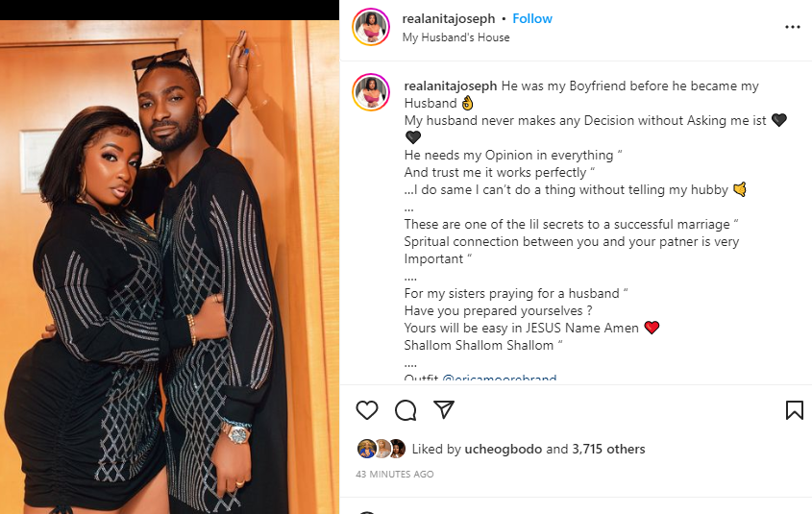812x514 pixels.
Task: Open the three-dot more options menu
Action: pos(793,27)
